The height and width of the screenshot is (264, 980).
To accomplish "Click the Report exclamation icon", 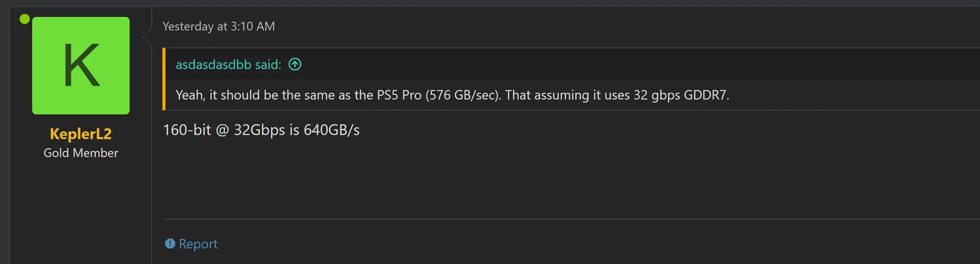I will [x=170, y=244].
